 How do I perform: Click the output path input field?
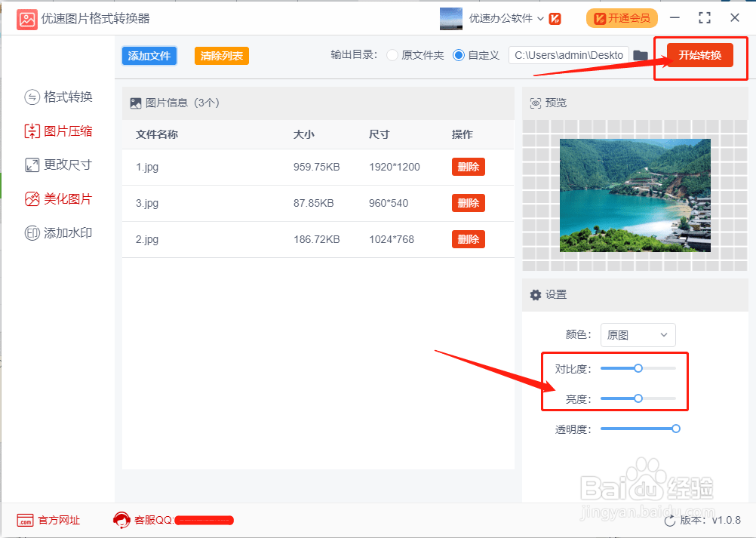pos(569,55)
